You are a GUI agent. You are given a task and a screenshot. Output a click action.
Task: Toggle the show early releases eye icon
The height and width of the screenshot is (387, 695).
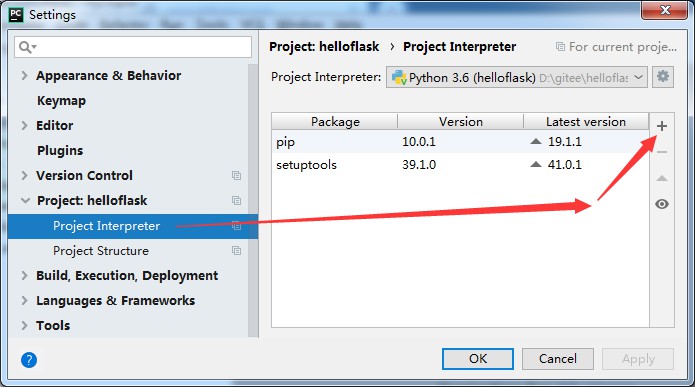click(662, 204)
